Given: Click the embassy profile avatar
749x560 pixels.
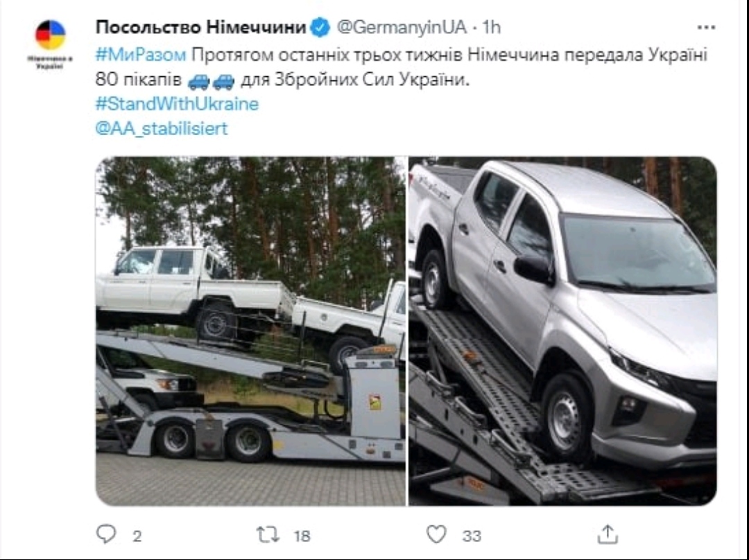Looking at the screenshot, I should (50, 35).
